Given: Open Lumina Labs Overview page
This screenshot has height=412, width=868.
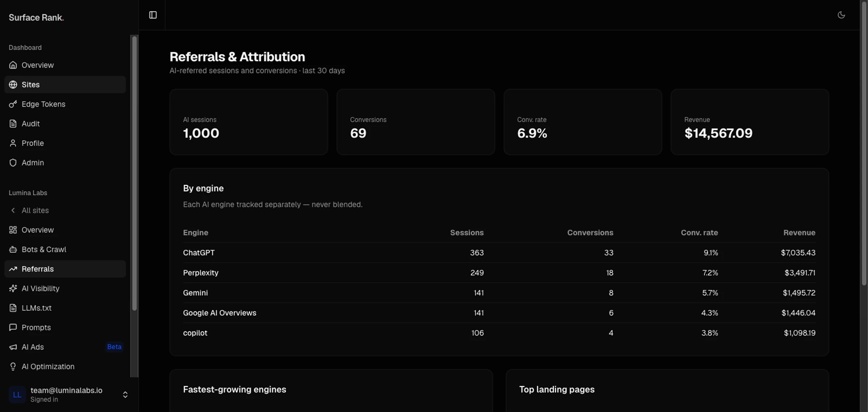Looking at the screenshot, I should click(65, 230).
